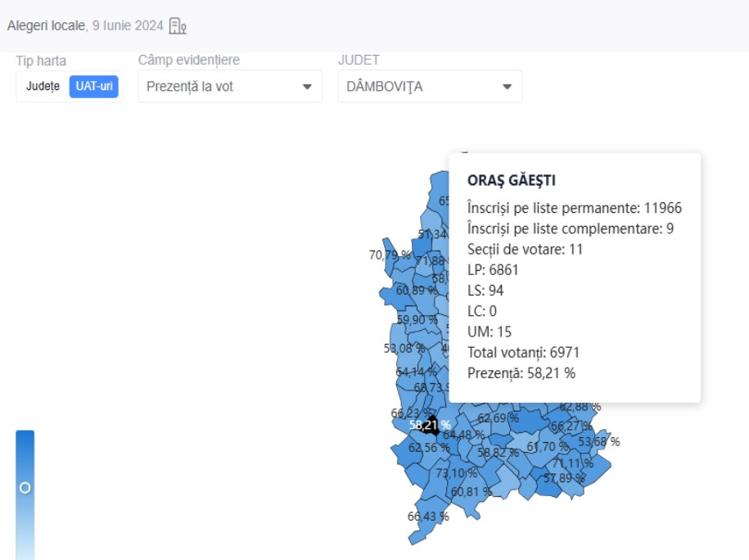Screen dimensions: 749x560
Task: Click the turnout color scale handle
Action: 25,487
